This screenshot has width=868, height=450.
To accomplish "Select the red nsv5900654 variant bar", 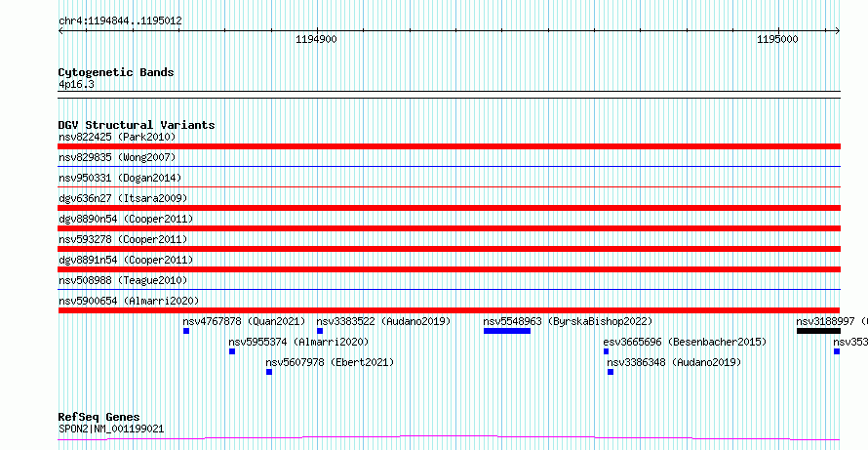I will coord(449,310).
